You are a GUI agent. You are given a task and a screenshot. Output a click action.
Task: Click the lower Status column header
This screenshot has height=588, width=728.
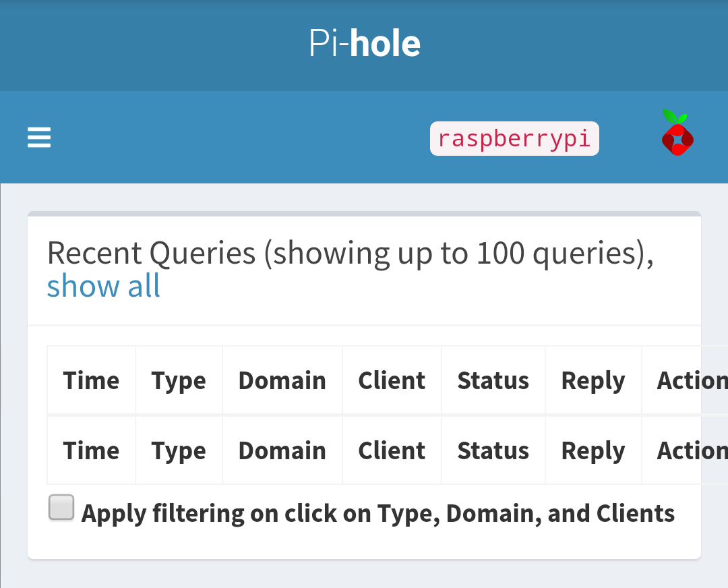coord(493,450)
